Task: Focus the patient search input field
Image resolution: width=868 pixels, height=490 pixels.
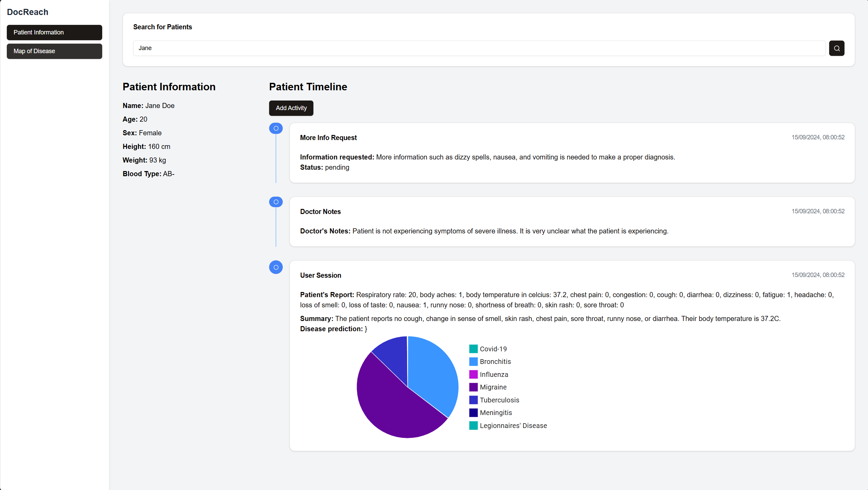Action: (x=479, y=48)
